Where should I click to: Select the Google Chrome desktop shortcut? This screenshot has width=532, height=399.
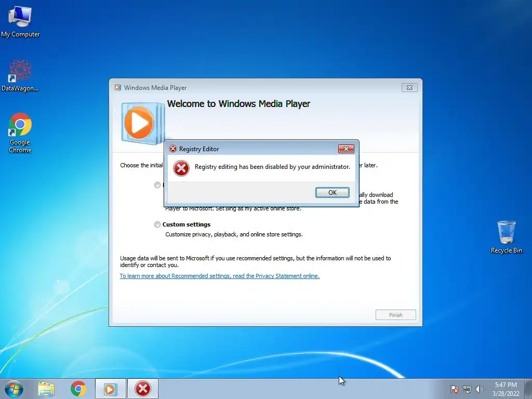[x=20, y=133]
